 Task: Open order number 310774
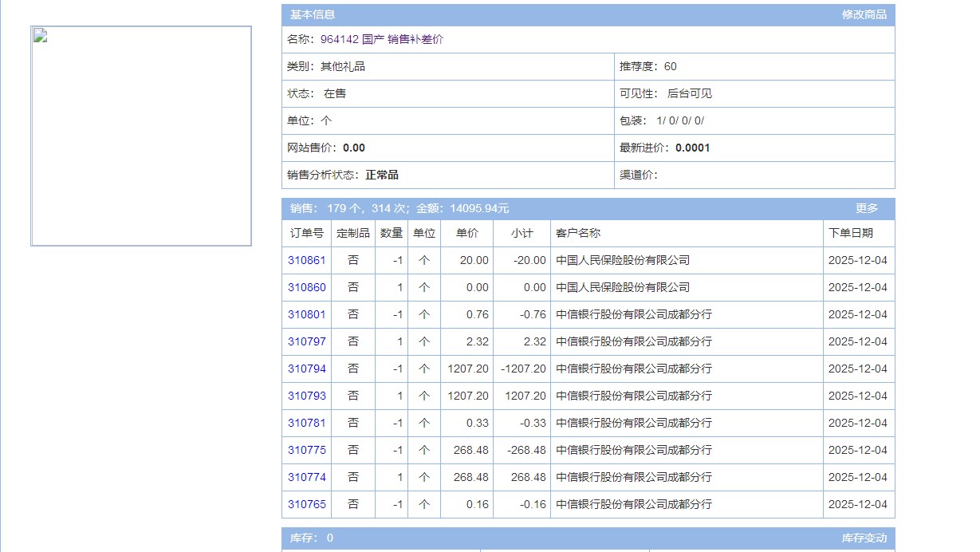tap(306, 477)
